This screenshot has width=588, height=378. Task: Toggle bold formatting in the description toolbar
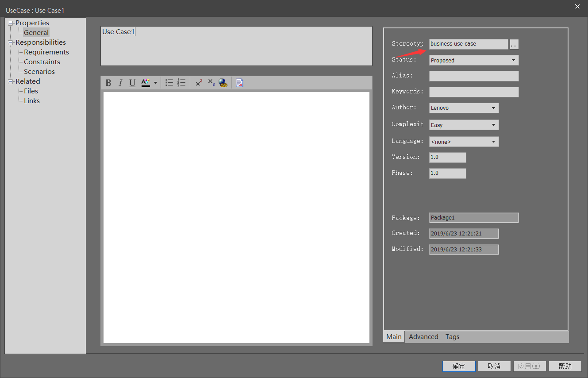point(108,82)
